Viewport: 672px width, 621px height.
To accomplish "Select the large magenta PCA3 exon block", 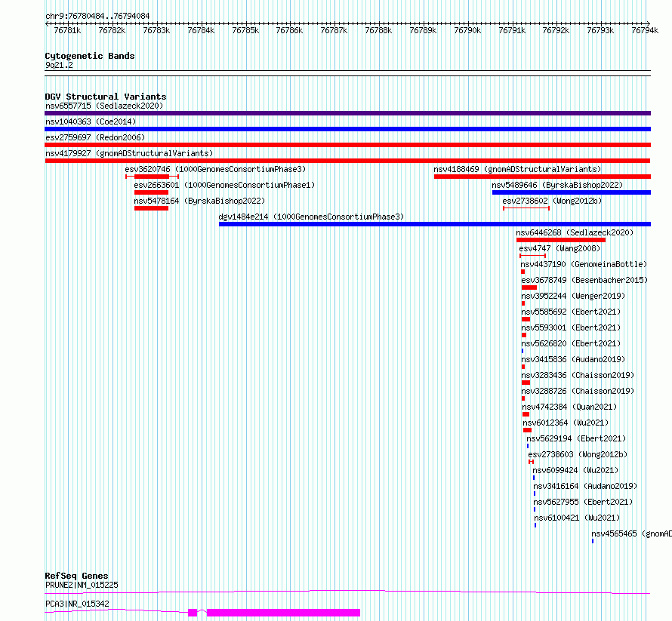I will pyautogui.click(x=283, y=613).
